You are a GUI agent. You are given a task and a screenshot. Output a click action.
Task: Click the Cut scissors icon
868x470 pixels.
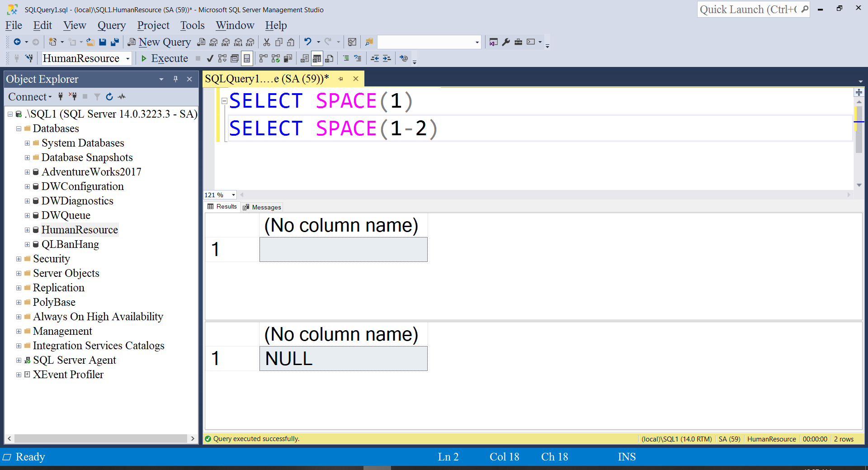267,42
